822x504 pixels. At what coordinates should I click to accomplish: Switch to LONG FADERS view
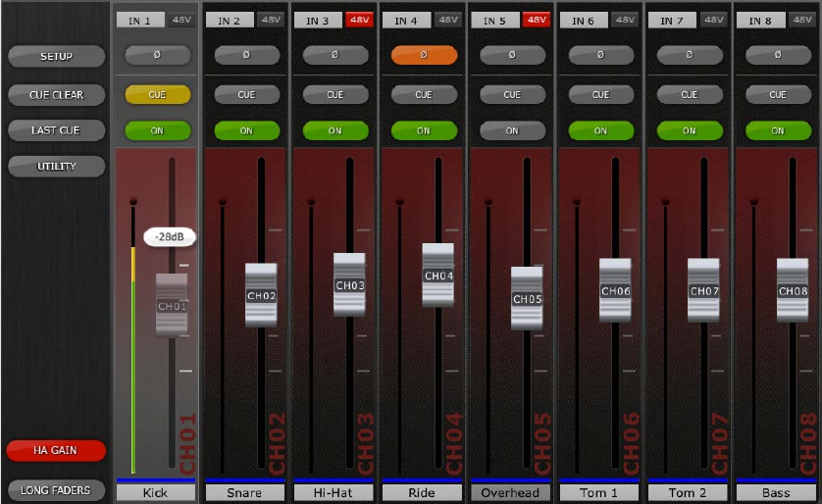point(56,490)
